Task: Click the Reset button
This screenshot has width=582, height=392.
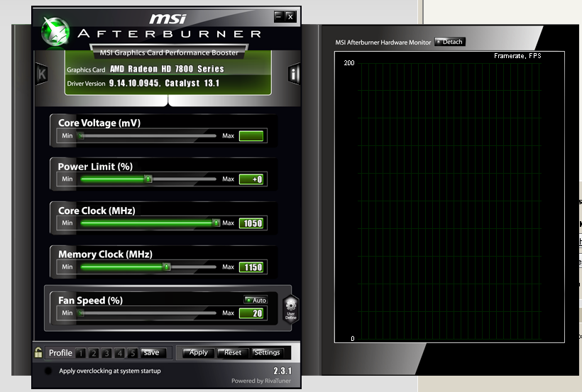Action: click(232, 353)
